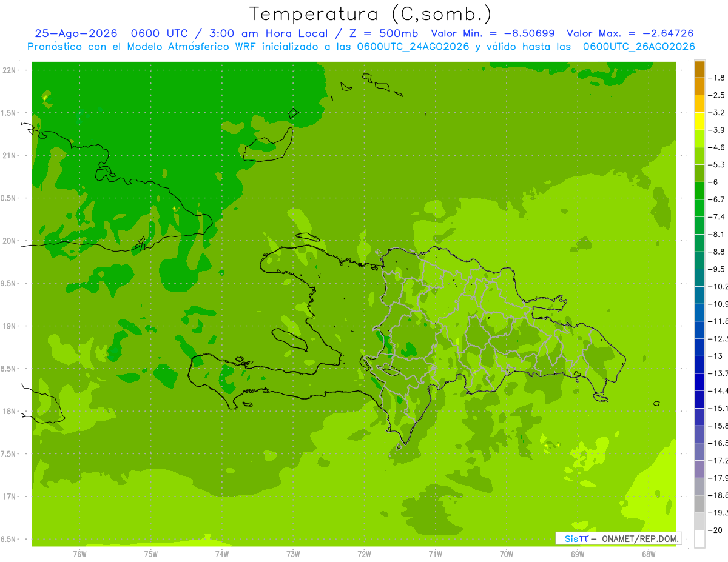Click the '-16.5' colorbar label
This screenshot has height=562, width=728.
click(718, 443)
